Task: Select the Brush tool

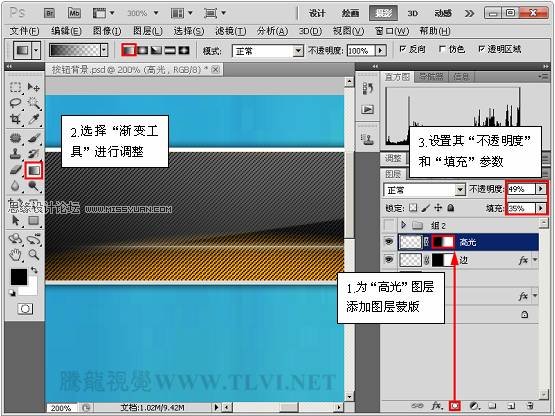Action: click(34, 138)
